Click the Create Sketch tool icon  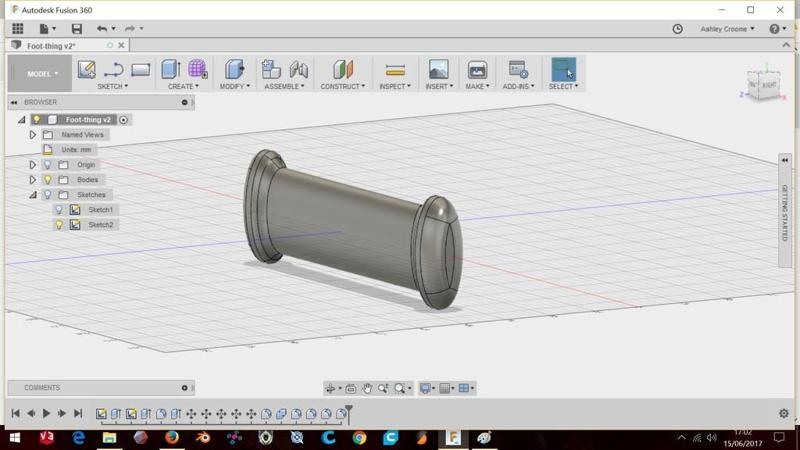87,69
